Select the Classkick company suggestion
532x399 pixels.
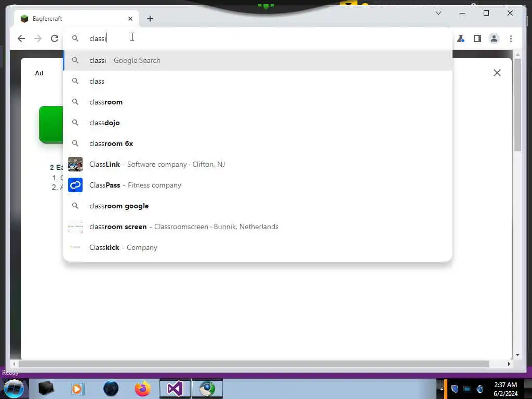pyautogui.click(x=258, y=247)
